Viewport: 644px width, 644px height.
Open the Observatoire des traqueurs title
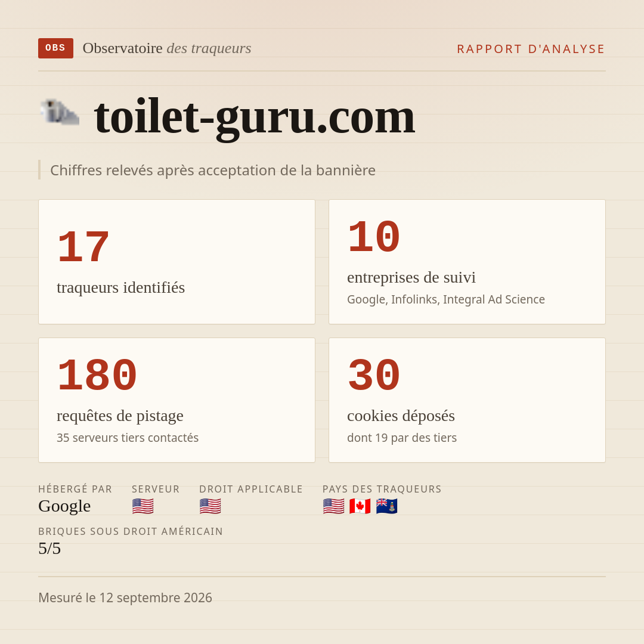[x=167, y=48]
